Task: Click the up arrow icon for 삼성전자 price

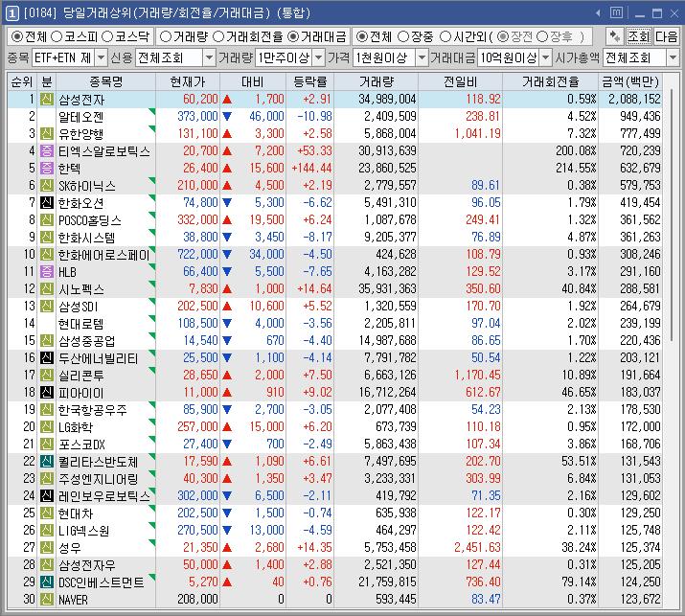Action: [x=227, y=100]
